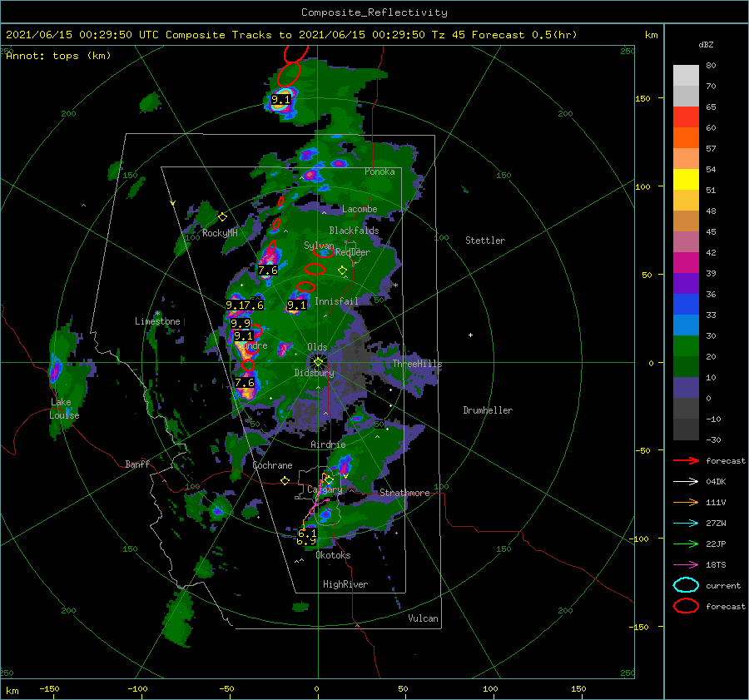
Task: Select the red 65 dBZ color swatch
Action: 686,117
